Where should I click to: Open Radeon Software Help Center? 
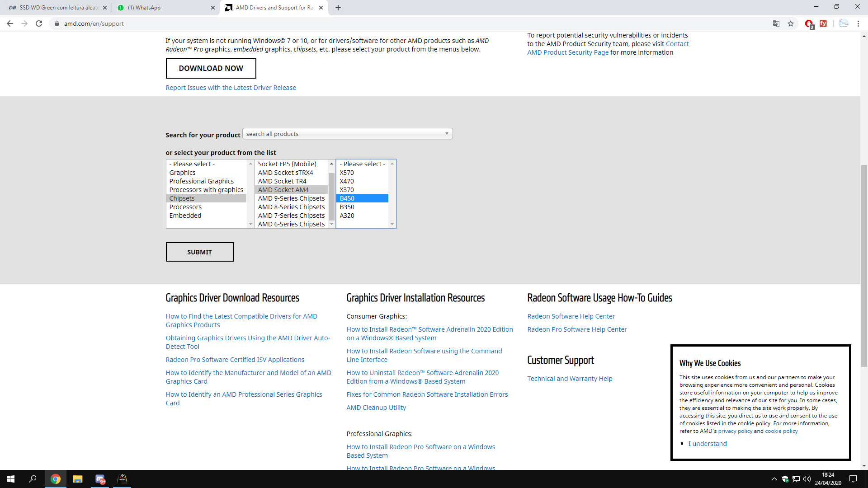click(571, 316)
